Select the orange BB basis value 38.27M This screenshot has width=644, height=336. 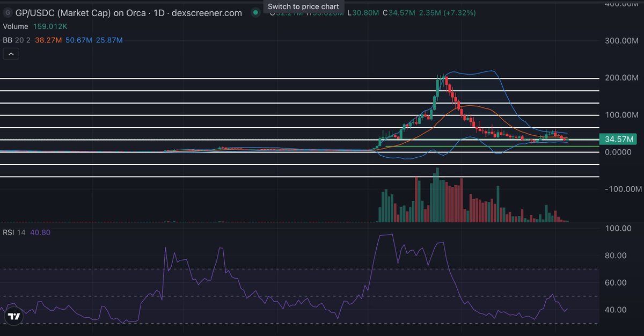pos(48,40)
